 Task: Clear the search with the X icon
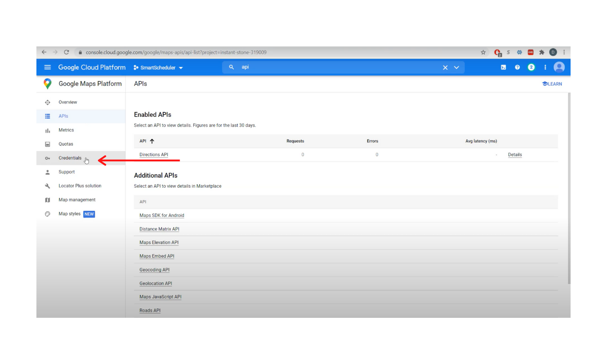coord(445,68)
